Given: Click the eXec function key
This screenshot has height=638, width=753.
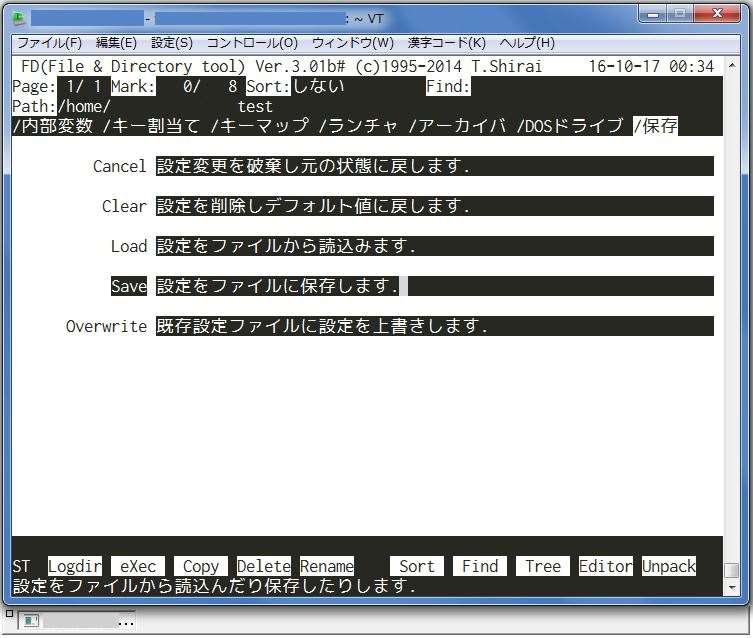Looking at the screenshot, I should coord(138,566).
